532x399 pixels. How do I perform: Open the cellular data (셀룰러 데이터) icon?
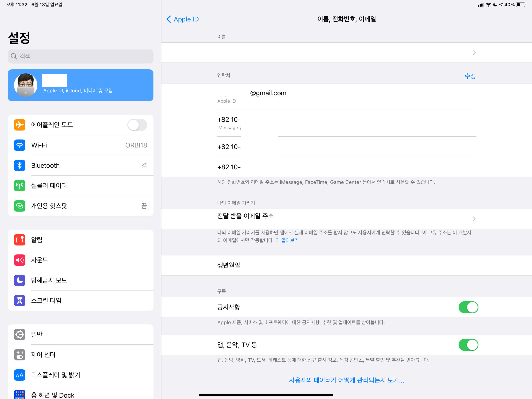click(19, 185)
